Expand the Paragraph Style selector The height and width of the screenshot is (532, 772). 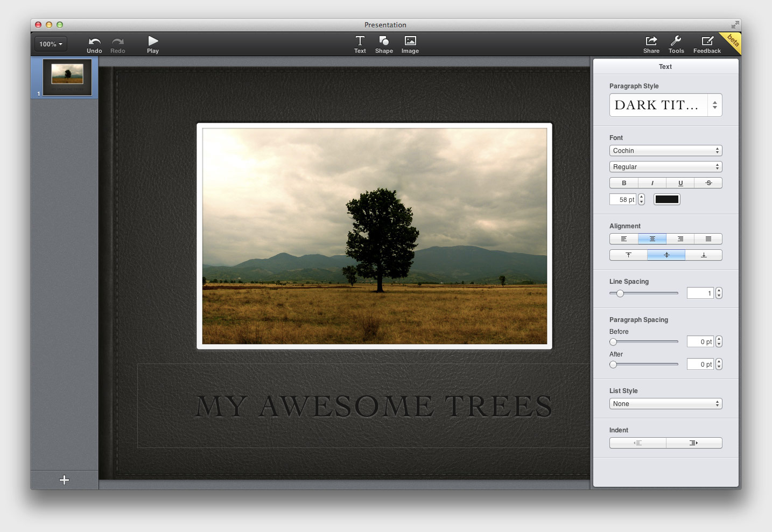click(665, 105)
